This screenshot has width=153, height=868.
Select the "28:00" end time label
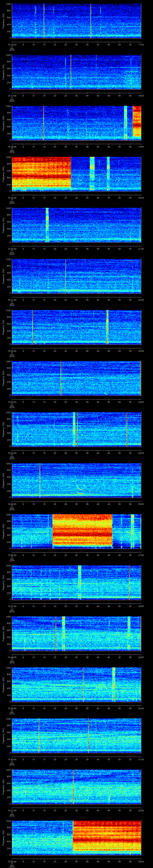point(141,606)
